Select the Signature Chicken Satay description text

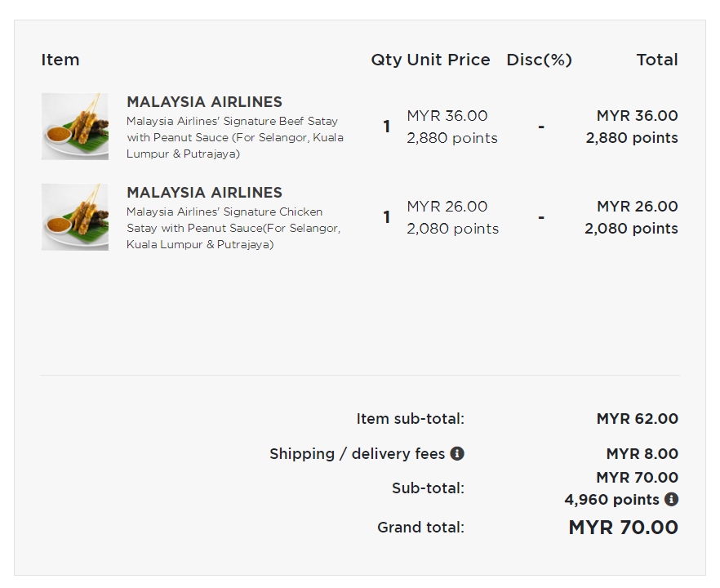pyautogui.click(x=233, y=228)
